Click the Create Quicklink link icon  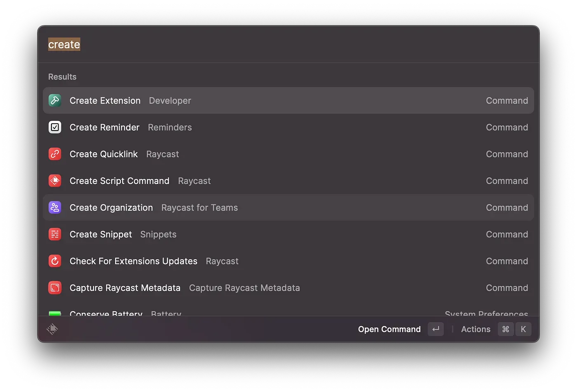(55, 154)
